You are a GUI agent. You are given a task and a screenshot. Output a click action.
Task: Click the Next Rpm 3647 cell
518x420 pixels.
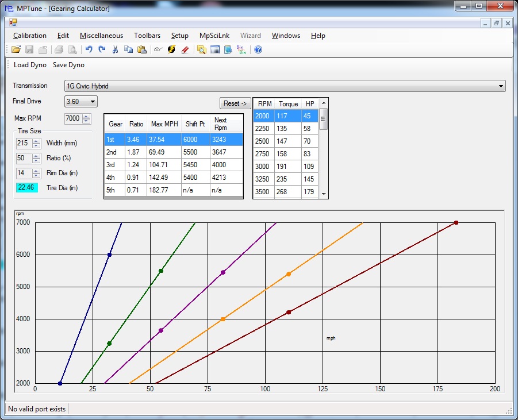pos(227,152)
